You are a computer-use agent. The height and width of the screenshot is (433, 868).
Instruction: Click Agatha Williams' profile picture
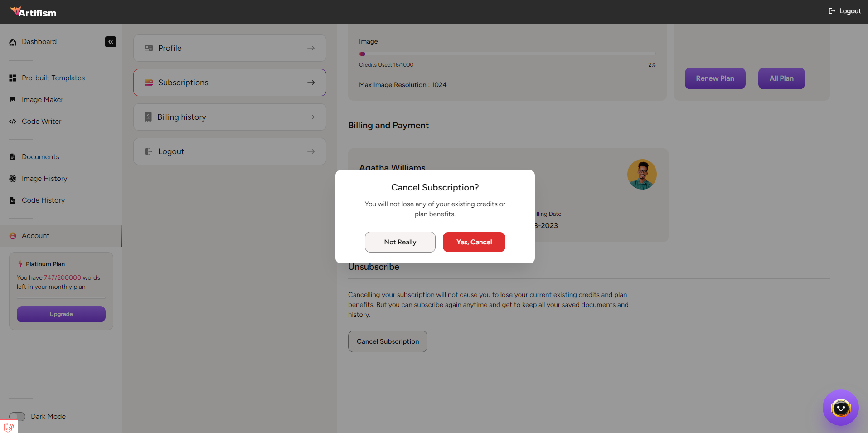click(x=642, y=174)
